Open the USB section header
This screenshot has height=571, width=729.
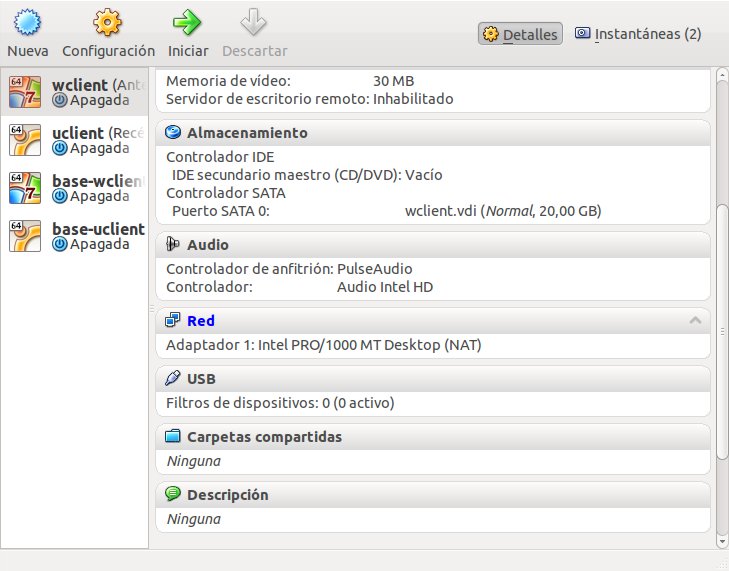click(x=433, y=378)
